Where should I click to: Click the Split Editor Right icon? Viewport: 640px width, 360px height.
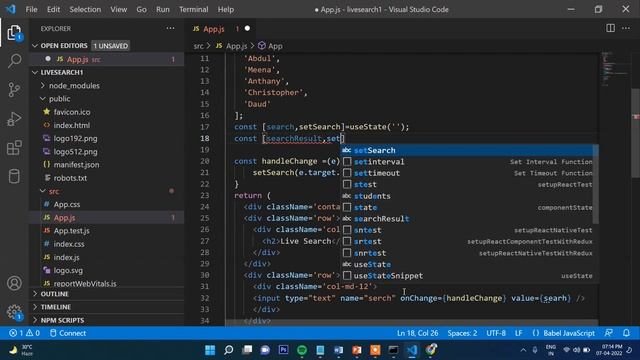(x=610, y=28)
